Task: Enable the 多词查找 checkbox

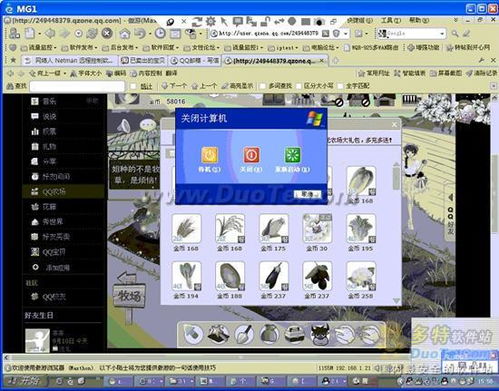Action: (x=263, y=86)
